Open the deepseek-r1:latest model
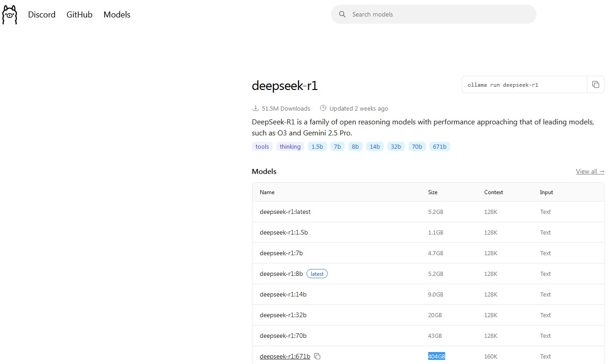This screenshot has height=364, width=615. pos(285,212)
